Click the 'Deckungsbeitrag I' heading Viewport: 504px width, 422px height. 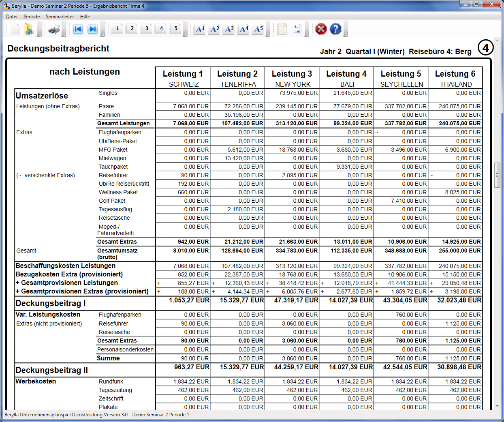click(x=51, y=303)
